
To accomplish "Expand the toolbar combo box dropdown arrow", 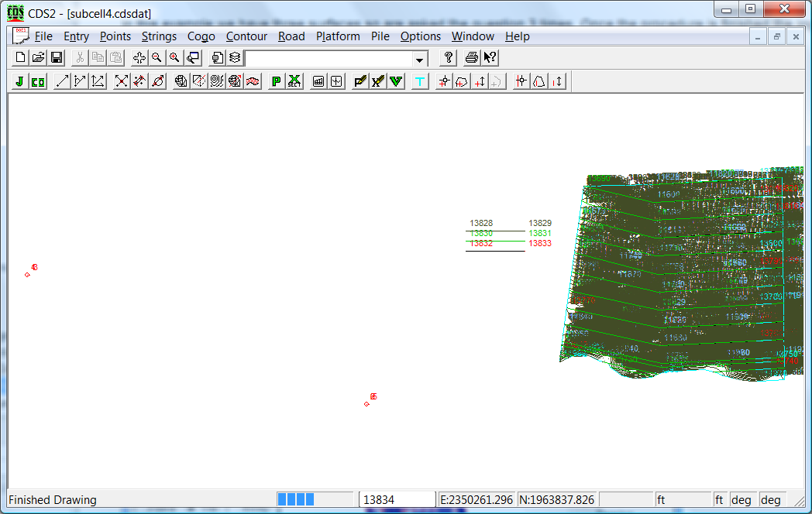I will click(420, 59).
